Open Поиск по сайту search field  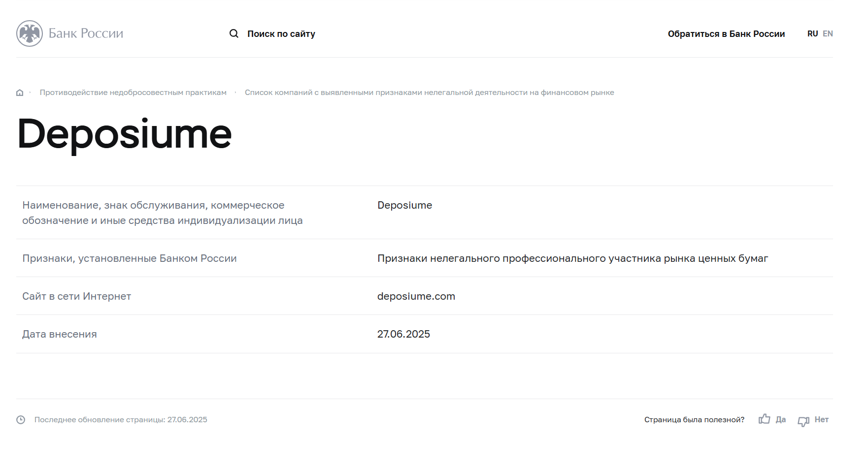[x=281, y=34]
